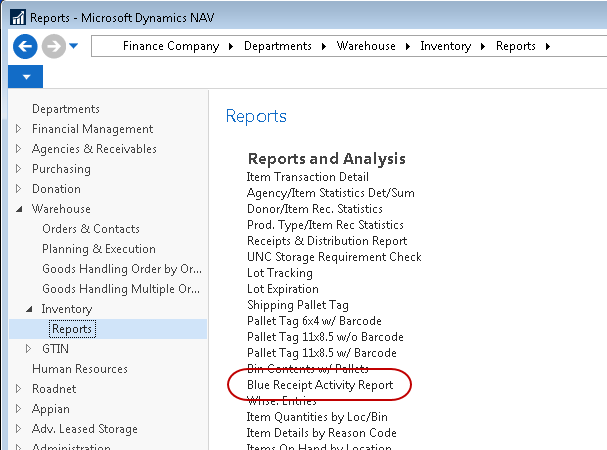This screenshot has height=450, width=607.
Task: Select Orders & Contacts in navigation pane
Action: coord(90,229)
